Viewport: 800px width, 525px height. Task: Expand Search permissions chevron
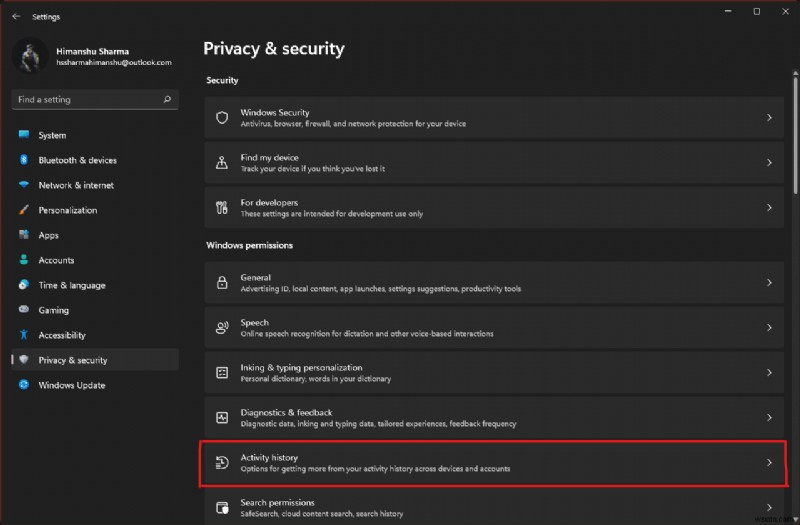click(x=769, y=507)
